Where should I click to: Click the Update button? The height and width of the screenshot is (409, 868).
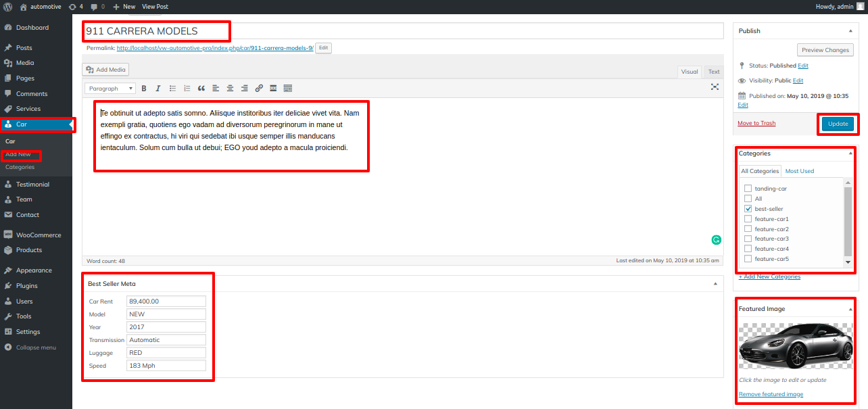838,124
